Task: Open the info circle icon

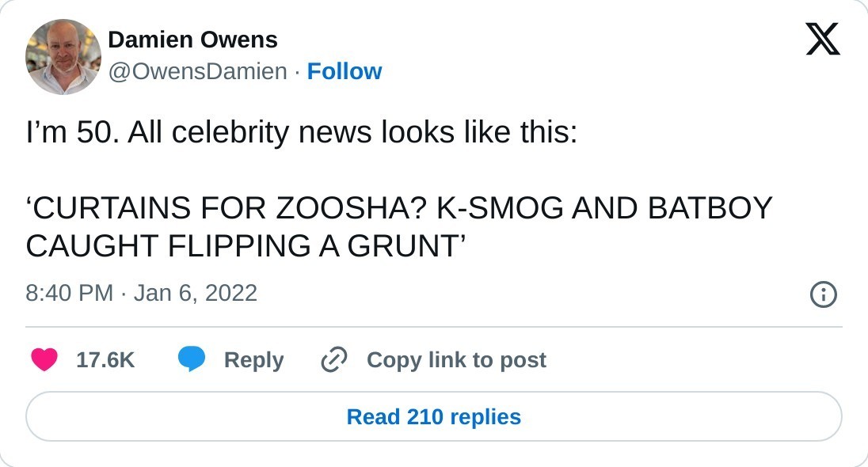Action: click(823, 294)
